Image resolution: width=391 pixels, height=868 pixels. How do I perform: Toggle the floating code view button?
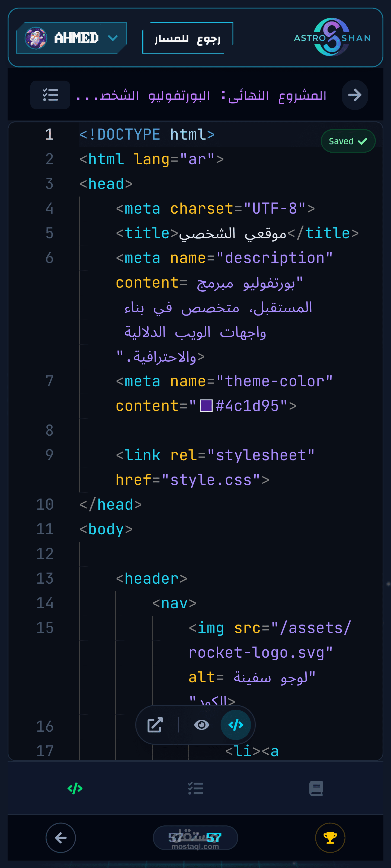[x=236, y=725]
